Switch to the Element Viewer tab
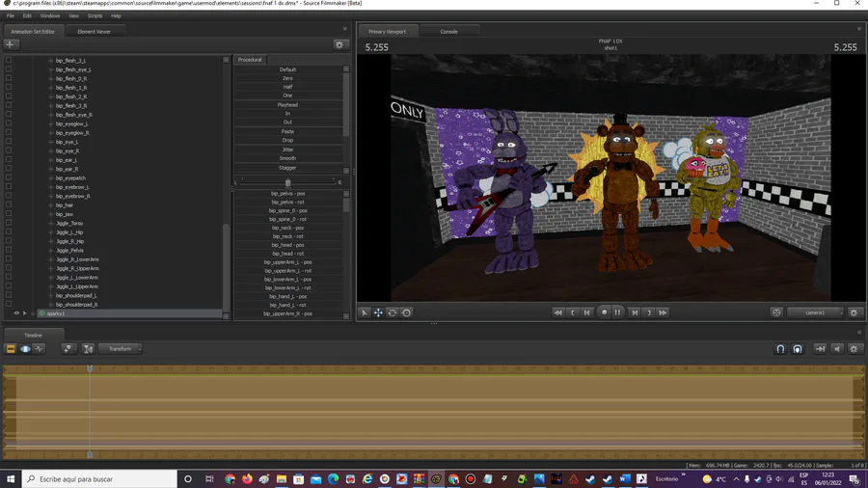The width and height of the screenshot is (868, 488). pos(95,32)
